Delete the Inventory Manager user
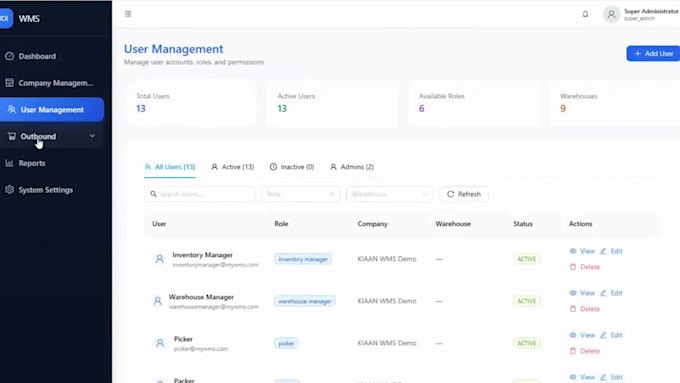The width and height of the screenshot is (680, 383). (x=585, y=267)
